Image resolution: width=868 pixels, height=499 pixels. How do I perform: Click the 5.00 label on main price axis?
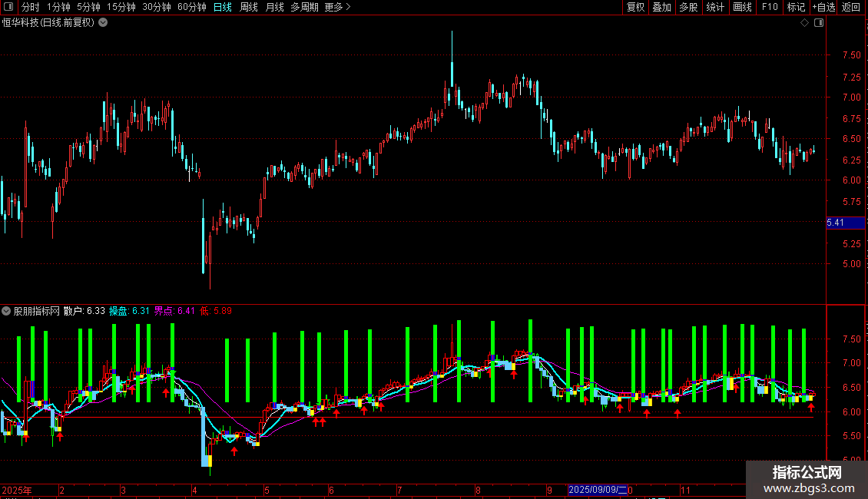click(x=851, y=264)
